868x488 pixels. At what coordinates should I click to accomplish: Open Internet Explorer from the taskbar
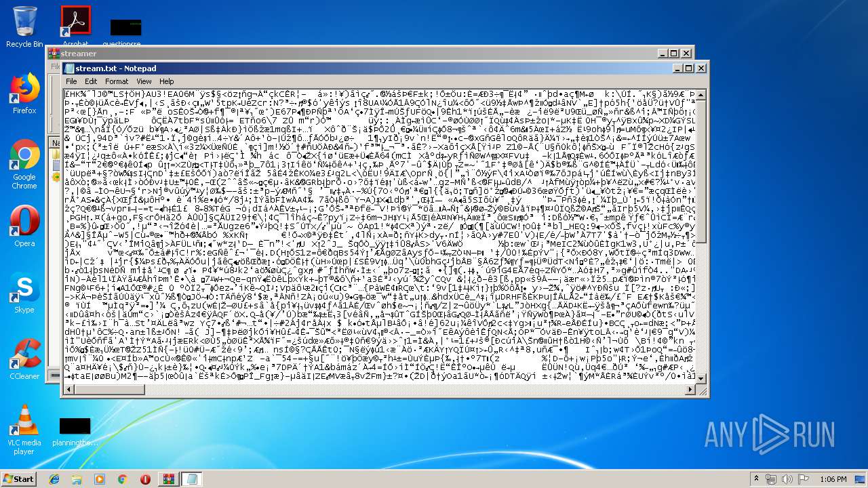tap(54, 479)
